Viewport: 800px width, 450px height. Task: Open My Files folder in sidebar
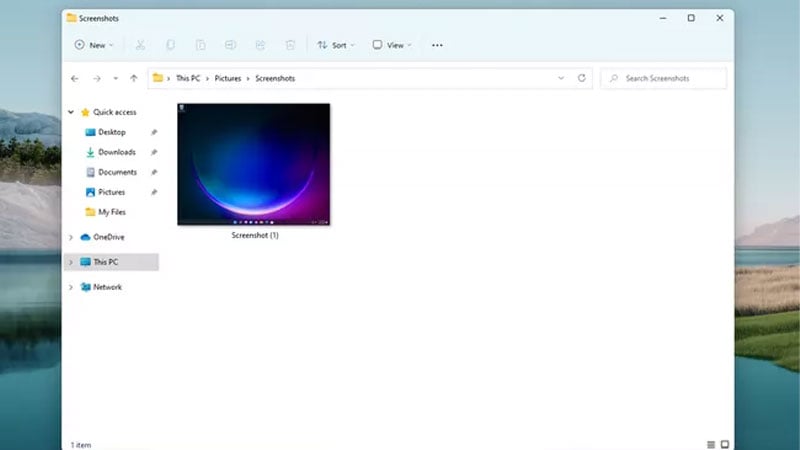112,212
